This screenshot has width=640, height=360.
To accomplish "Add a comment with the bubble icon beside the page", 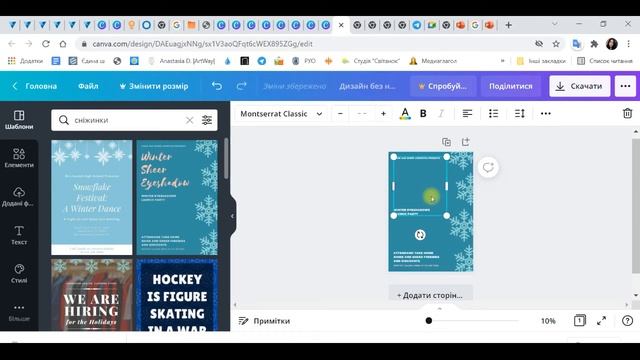I will (x=488, y=168).
